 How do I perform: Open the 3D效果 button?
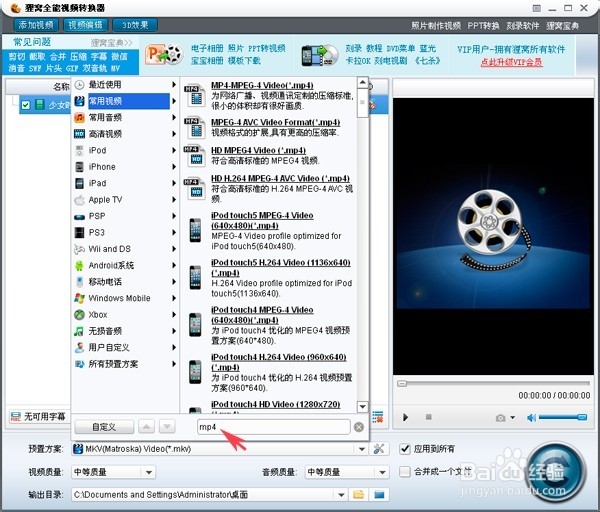pos(135,25)
